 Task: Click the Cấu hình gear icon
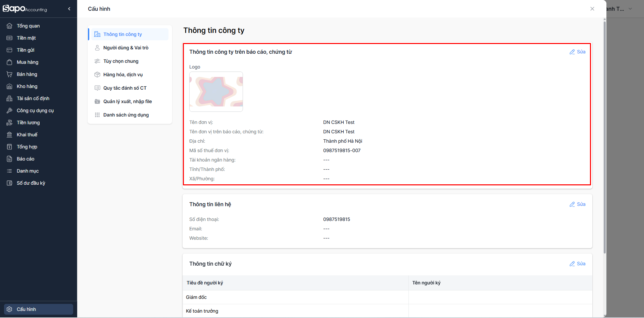pos(9,309)
